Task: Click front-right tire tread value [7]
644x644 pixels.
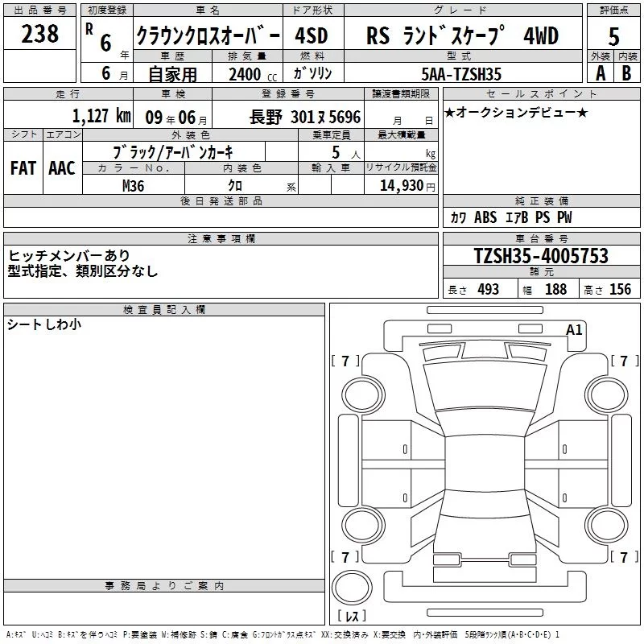Action: 625,361
